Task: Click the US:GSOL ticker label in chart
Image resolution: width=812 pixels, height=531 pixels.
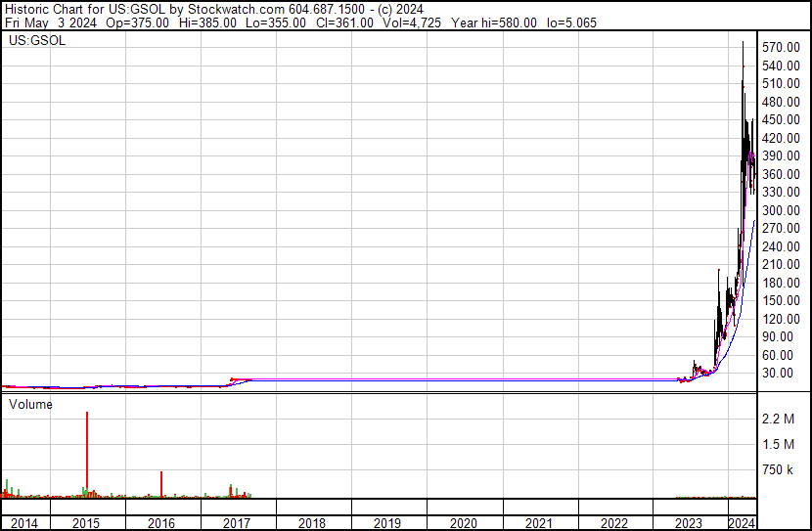Action: pyautogui.click(x=37, y=41)
